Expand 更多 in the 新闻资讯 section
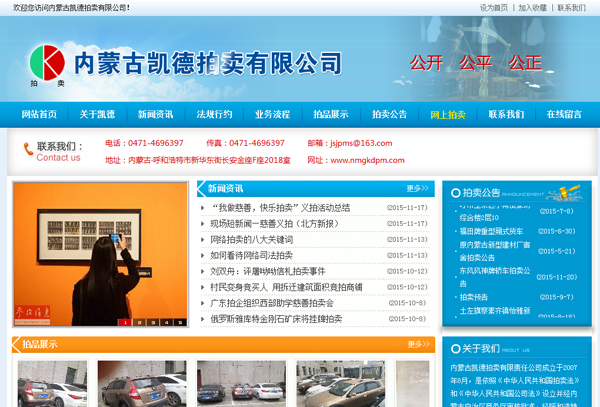Image resolution: width=600 pixels, height=407 pixels. [418, 188]
